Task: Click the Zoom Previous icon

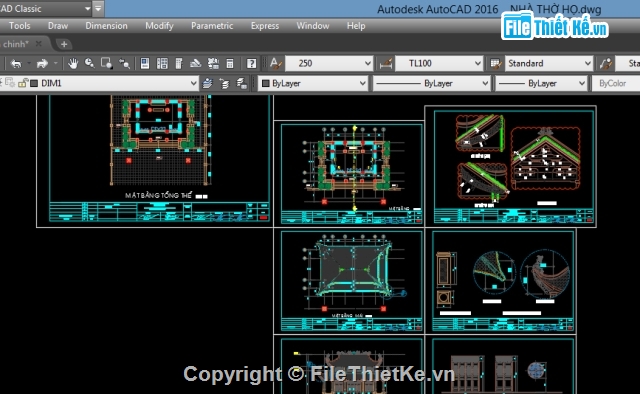Action: (124, 63)
